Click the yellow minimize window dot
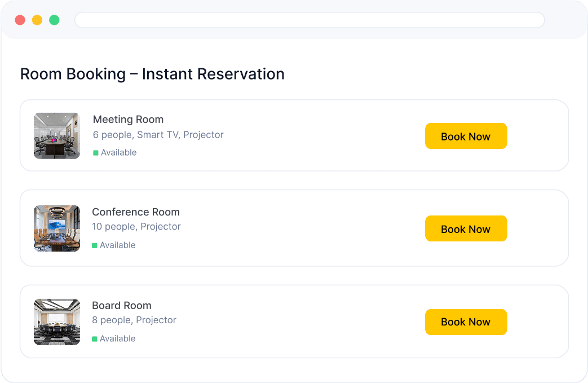The height and width of the screenshot is (383, 588). (x=37, y=20)
